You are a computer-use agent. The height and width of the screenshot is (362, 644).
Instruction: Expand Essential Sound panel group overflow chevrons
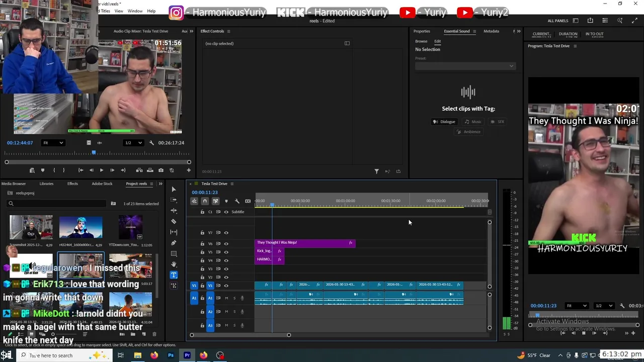coord(519,31)
